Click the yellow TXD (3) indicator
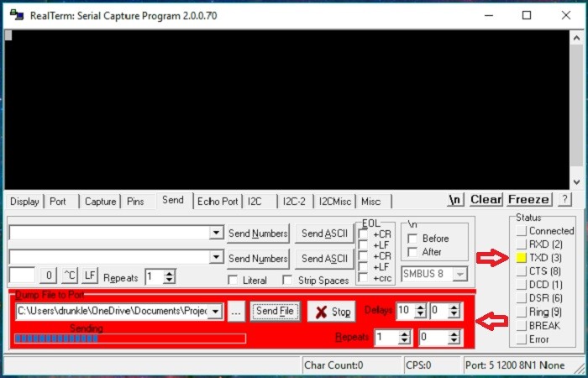The width and height of the screenshot is (588, 378). click(522, 258)
